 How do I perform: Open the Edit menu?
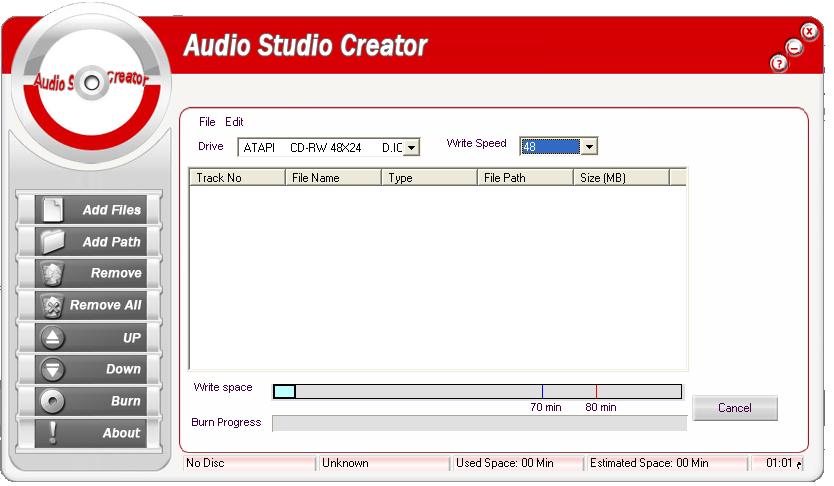[x=234, y=122]
